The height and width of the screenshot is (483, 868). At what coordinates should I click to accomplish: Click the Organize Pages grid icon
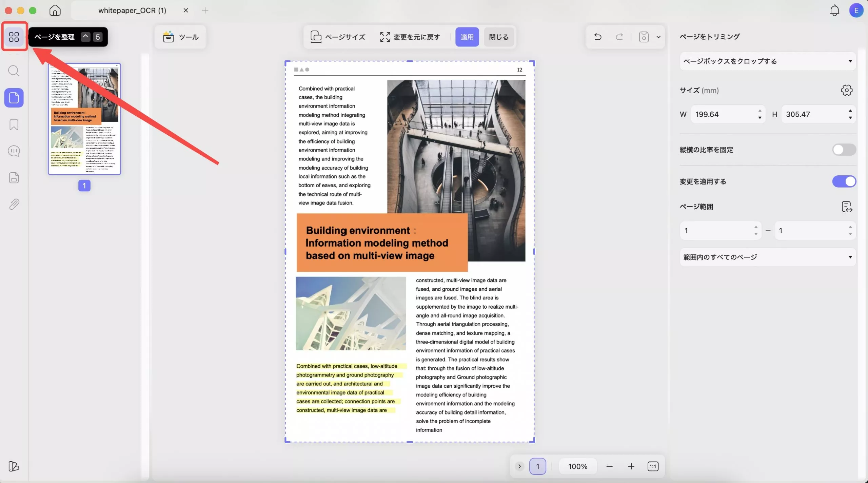tap(14, 37)
